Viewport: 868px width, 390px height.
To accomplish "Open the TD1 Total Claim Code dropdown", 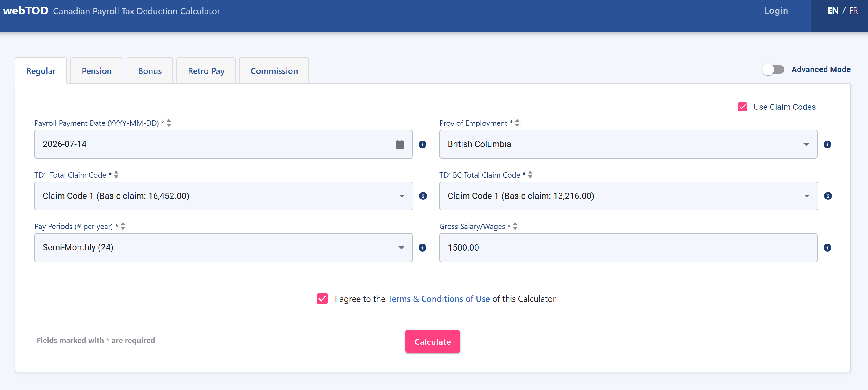I will point(224,196).
